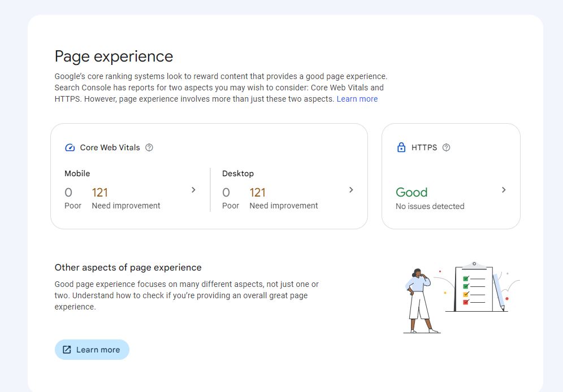
Task: Click the Page experience heading
Action: pyautogui.click(x=114, y=56)
